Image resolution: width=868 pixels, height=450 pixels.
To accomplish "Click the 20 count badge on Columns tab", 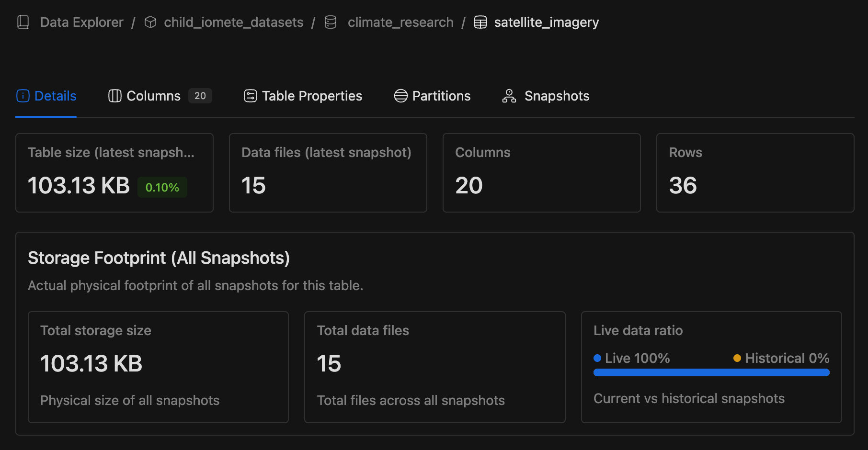I will click(x=200, y=95).
